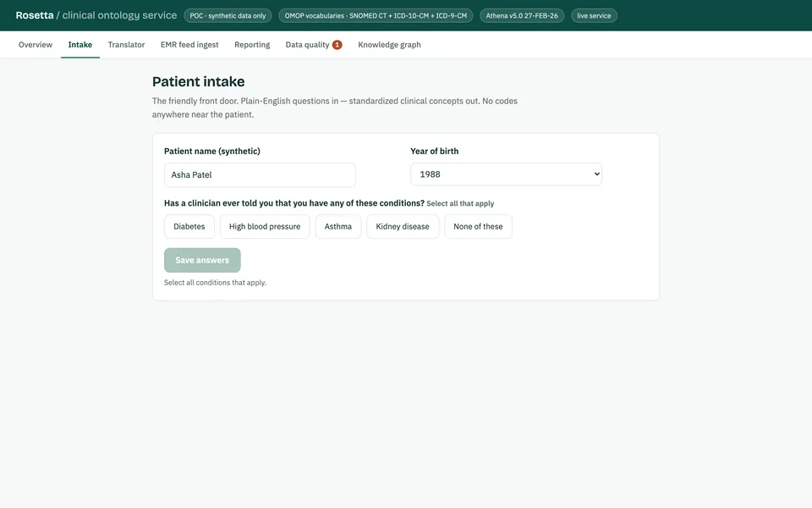Select the Intake tab
Screen dimensions: 812x508
80,45
